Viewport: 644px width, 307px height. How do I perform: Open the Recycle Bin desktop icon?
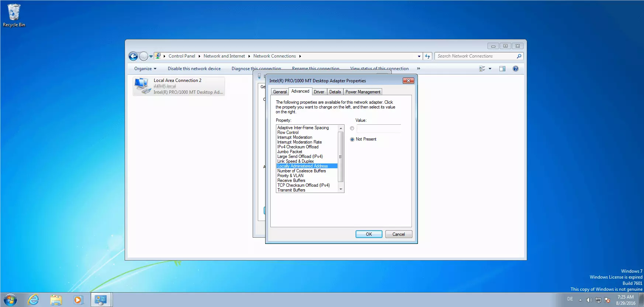(x=14, y=15)
